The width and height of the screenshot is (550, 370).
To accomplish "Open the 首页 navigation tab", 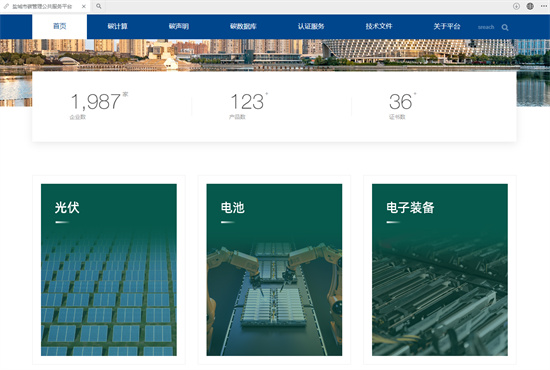I will click(59, 26).
